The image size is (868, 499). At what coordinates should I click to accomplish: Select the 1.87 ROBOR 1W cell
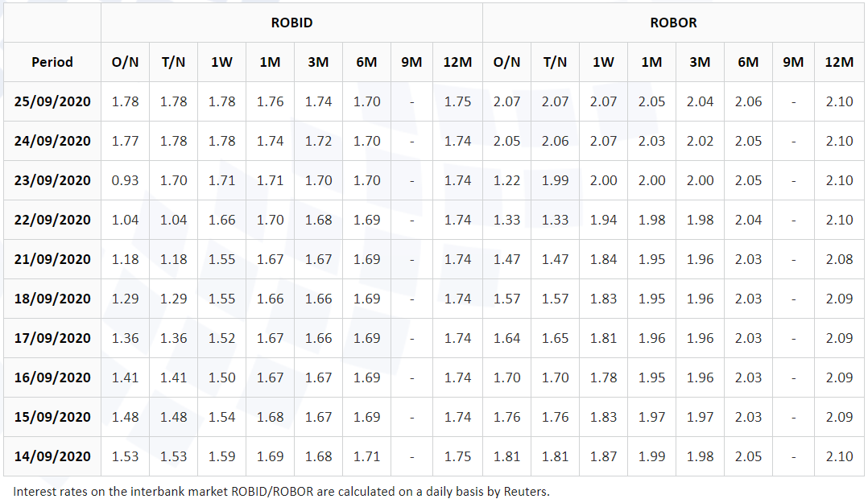603,456
